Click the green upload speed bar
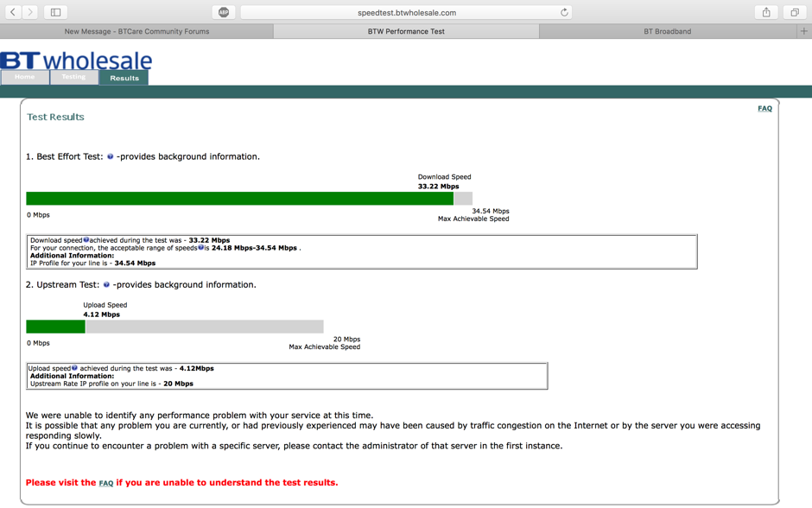 [55, 327]
